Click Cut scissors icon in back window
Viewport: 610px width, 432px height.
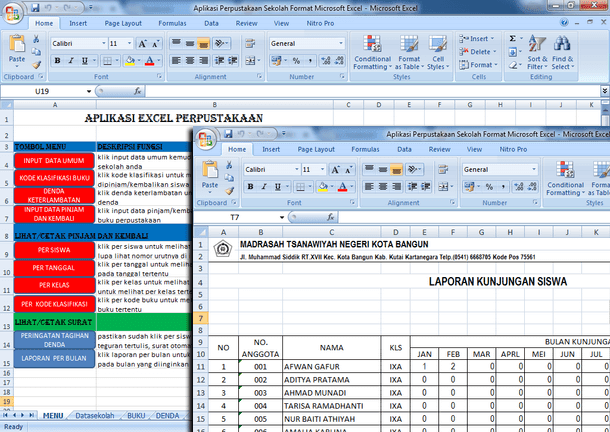pyautogui.click(x=36, y=39)
